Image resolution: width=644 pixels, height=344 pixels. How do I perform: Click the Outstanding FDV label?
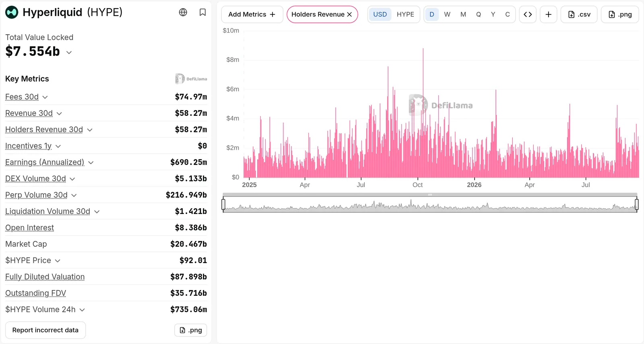click(x=35, y=293)
